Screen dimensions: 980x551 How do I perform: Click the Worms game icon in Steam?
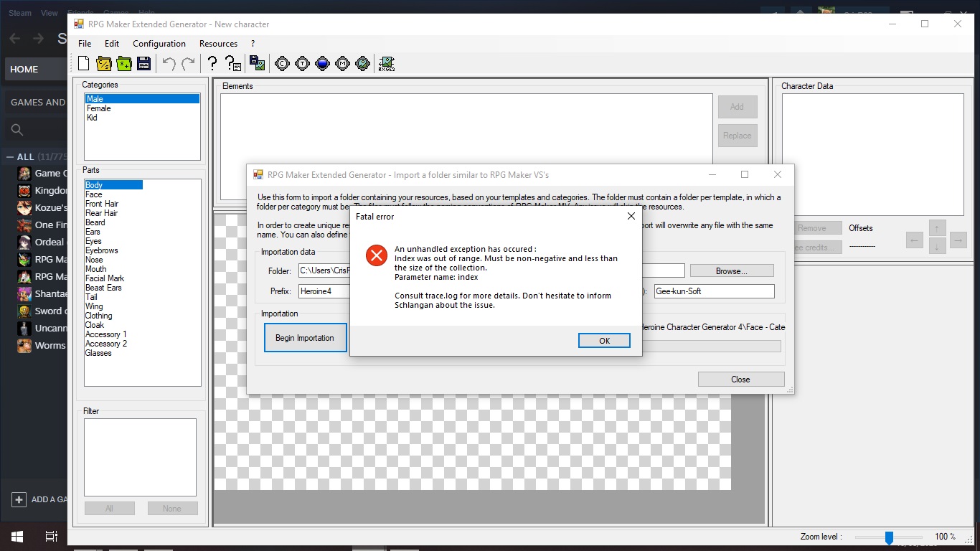tap(24, 345)
